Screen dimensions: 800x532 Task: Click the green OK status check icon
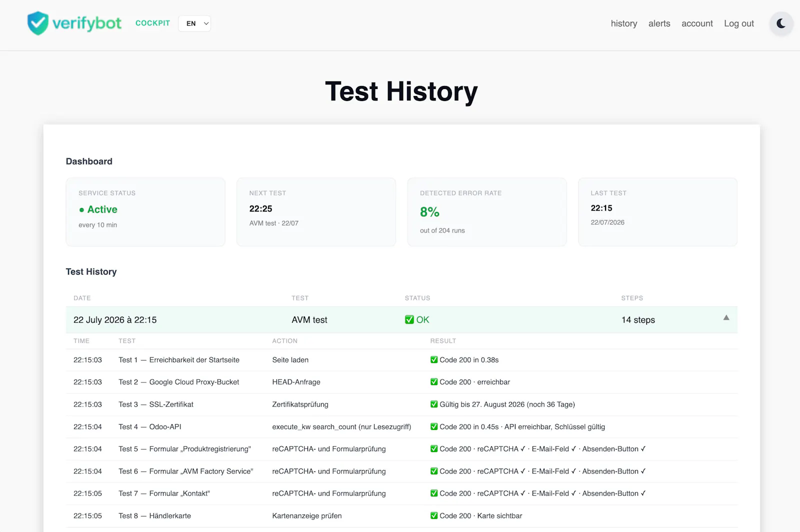coord(409,319)
